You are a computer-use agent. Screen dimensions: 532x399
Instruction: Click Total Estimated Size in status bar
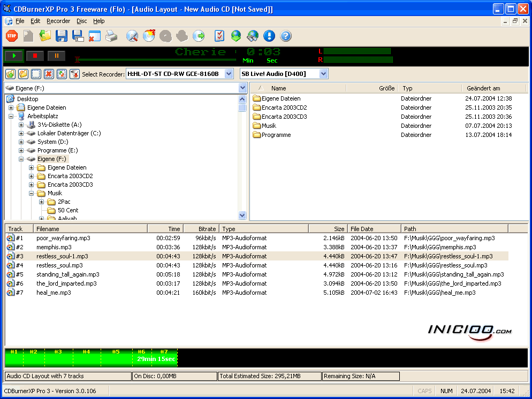pos(269,376)
